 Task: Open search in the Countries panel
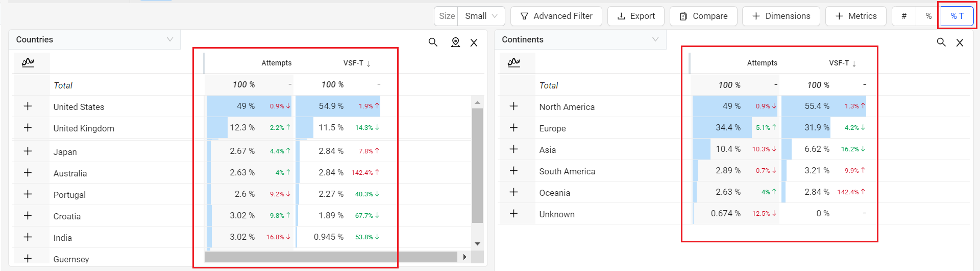click(x=433, y=42)
